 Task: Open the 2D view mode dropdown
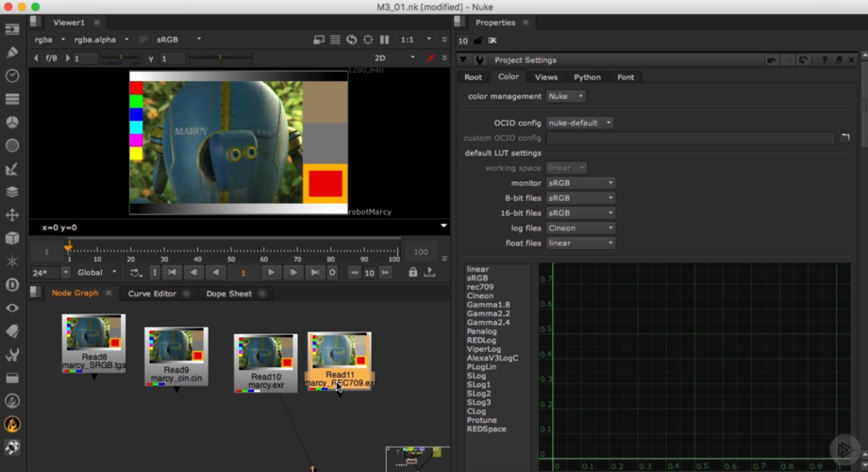tap(394, 58)
